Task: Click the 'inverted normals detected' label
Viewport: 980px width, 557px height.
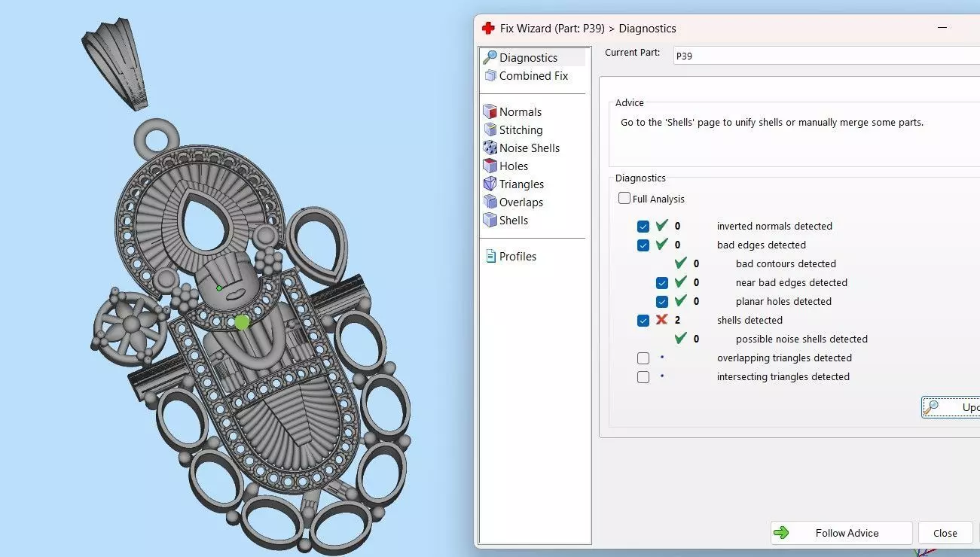Action: point(774,226)
